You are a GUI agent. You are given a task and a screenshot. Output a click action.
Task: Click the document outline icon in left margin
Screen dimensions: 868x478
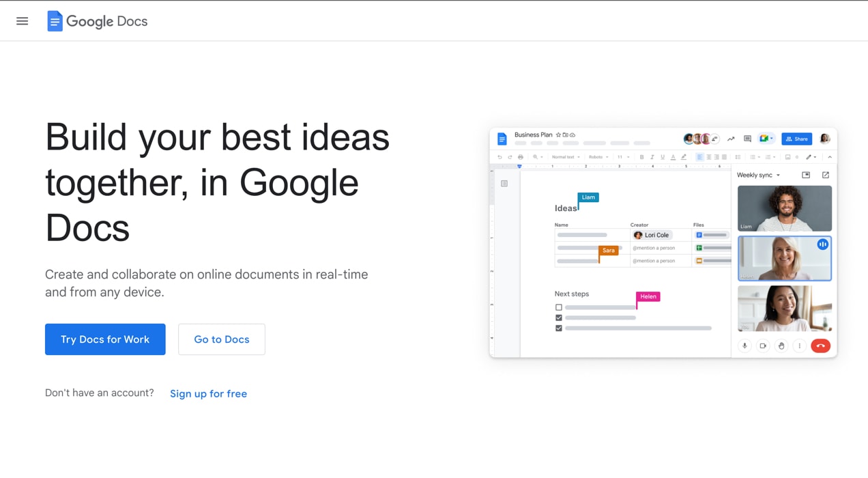pyautogui.click(x=504, y=183)
